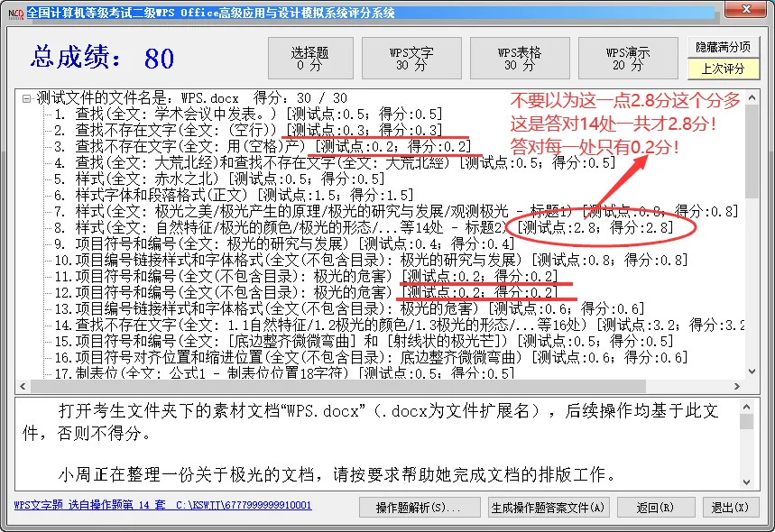Select row 8 样式(全文：自然特征...标题2)
775x532 pixels.
pos(364,228)
